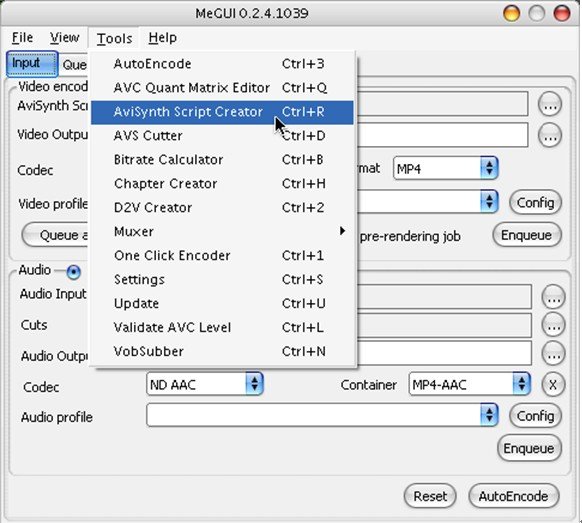Click the Audio Output text field

(x=444, y=353)
